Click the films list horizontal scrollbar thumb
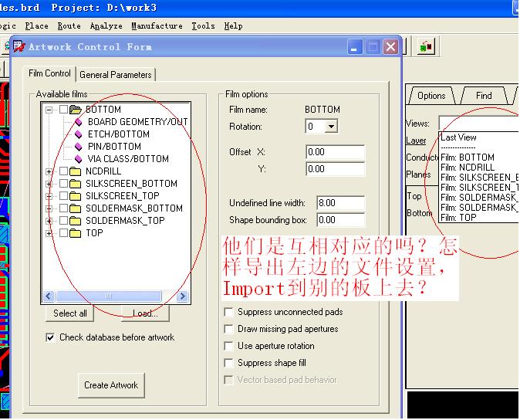 tap(109, 296)
